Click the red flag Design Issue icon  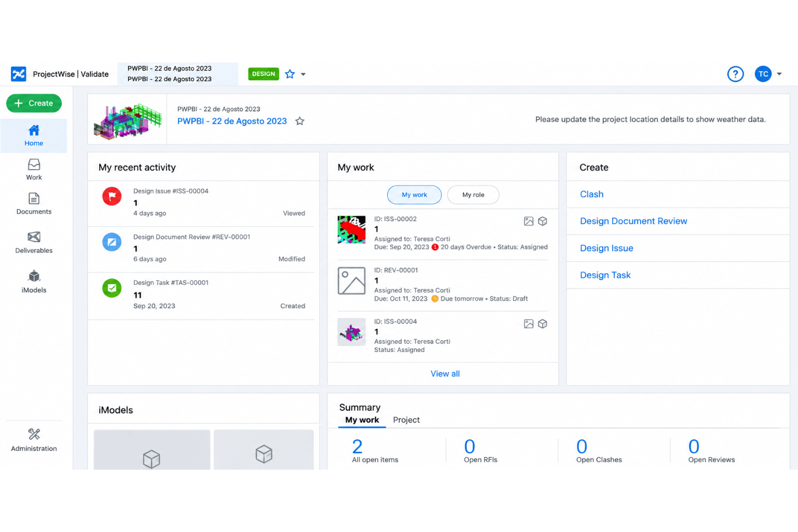pos(112,196)
